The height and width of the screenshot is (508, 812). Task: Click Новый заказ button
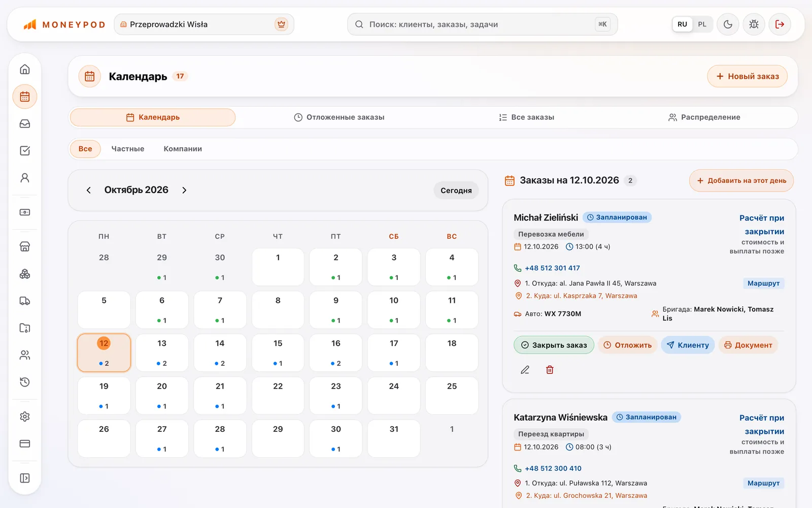(748, 76)
